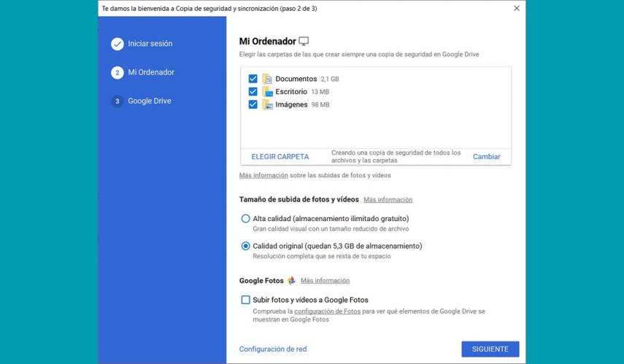This screenshot has height=364, width=624.
Task: Click the 13 MB size value
Action: click(x=320, y=92)
